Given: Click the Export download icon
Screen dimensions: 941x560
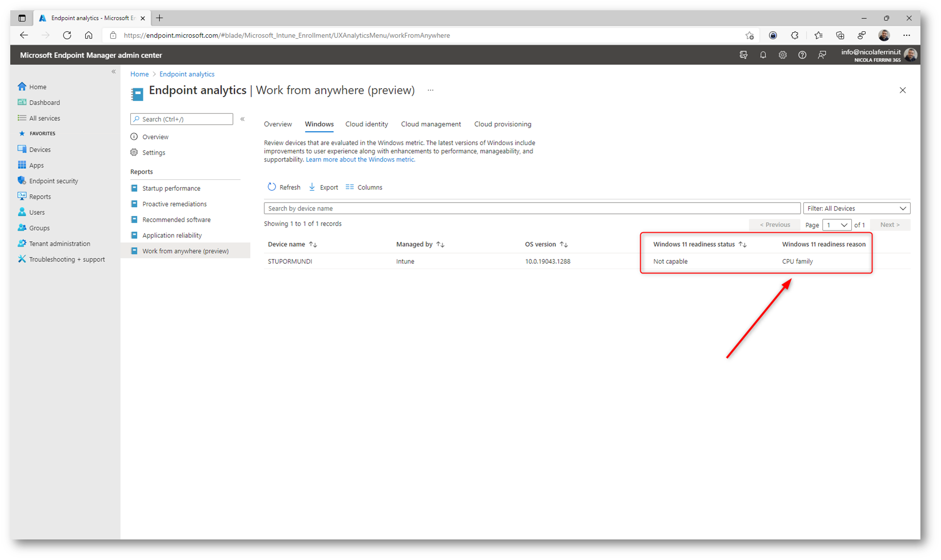Looking at the screenshot, I should (312, 187).
